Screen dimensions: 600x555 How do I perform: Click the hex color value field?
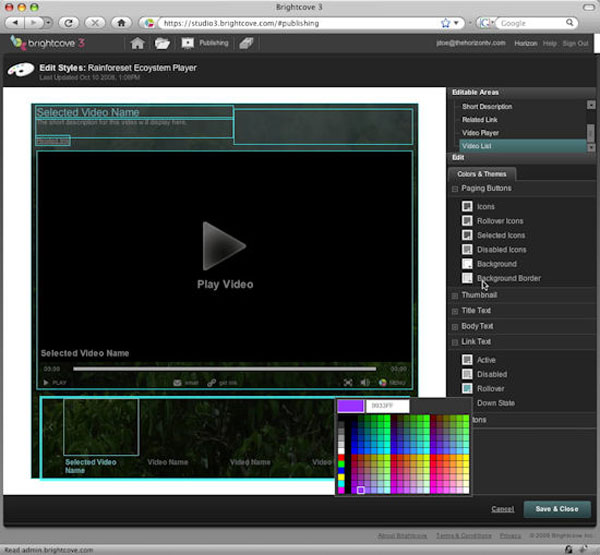point(387,406)
